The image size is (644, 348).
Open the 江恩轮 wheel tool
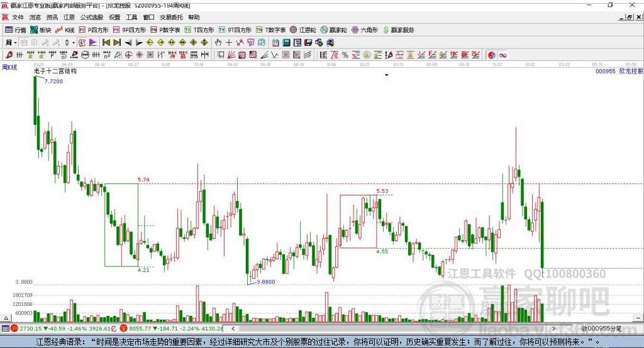[303, 30]
